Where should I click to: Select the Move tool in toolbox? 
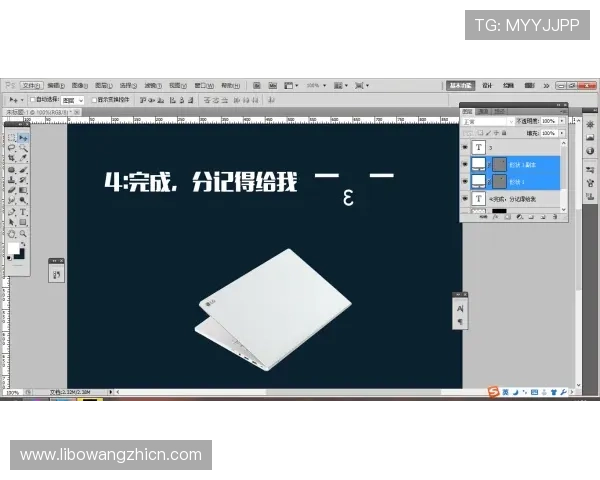click(23, 138)
